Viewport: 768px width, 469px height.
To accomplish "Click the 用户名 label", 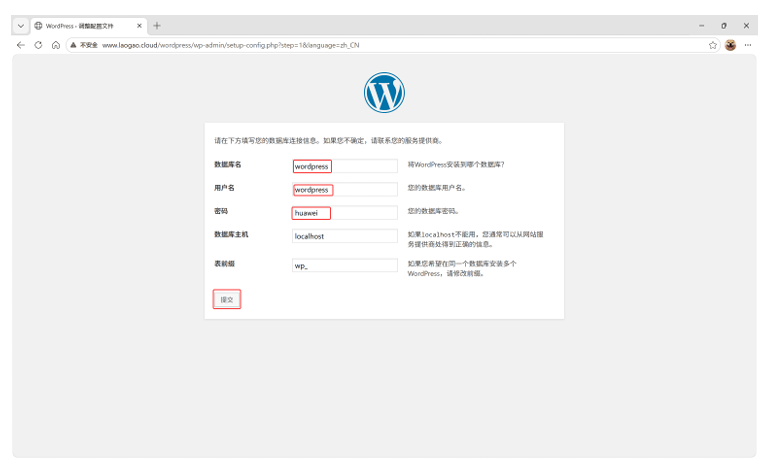I will (224, 188).
